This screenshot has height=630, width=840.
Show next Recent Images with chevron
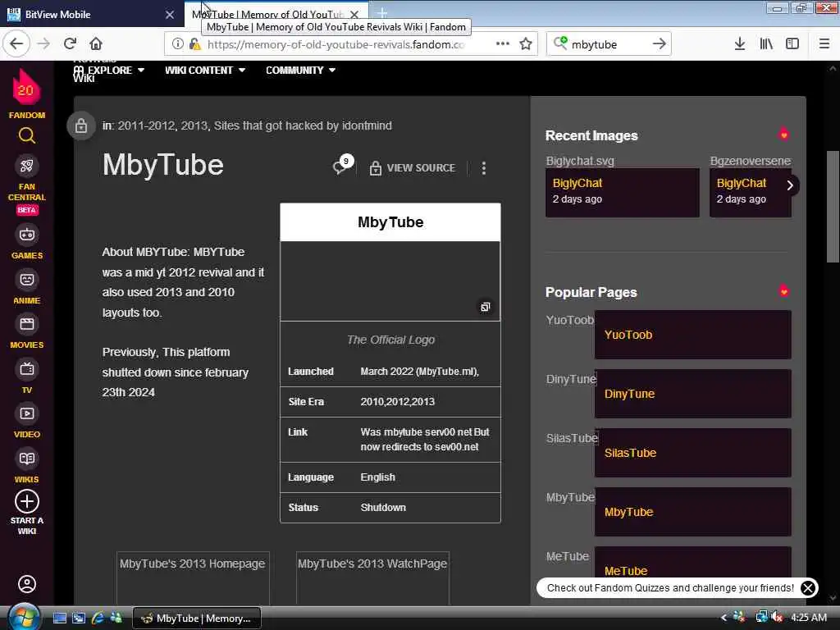tap(790, 185)
